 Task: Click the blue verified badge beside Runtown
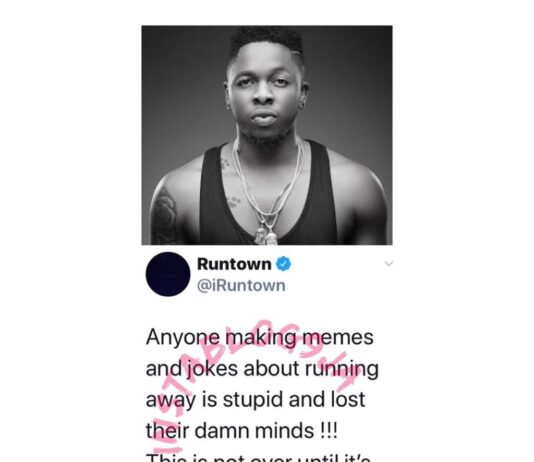pyautogui.click(x=283, y=264)
